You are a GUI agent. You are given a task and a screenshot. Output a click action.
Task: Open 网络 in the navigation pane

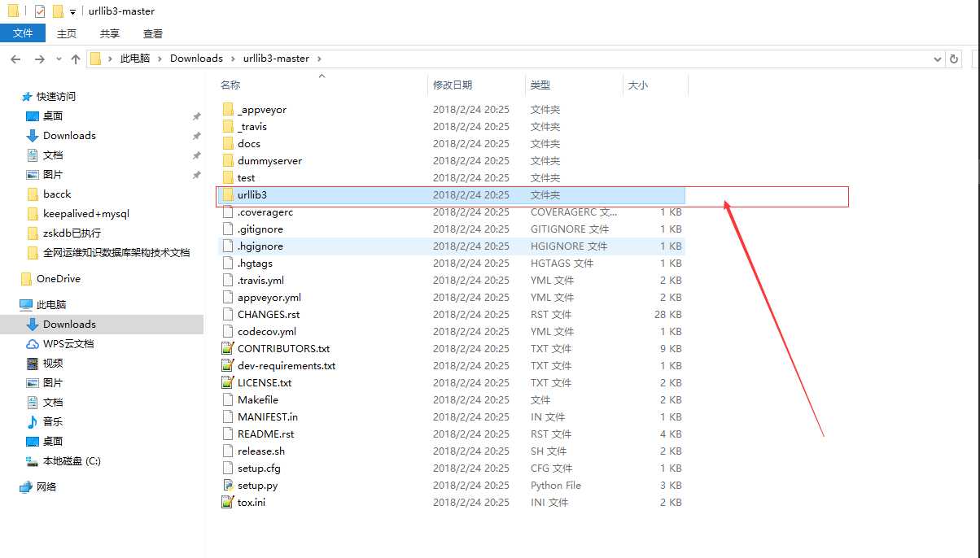(x=47, y=486)
